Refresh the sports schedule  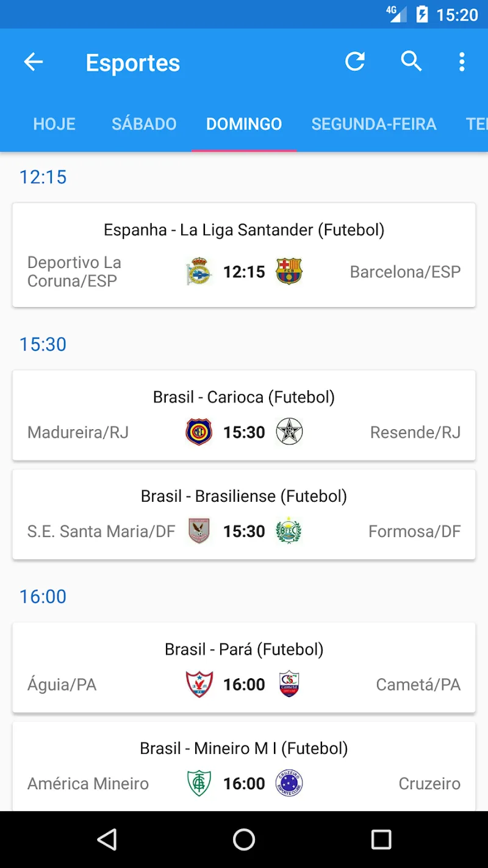point(355,62)
